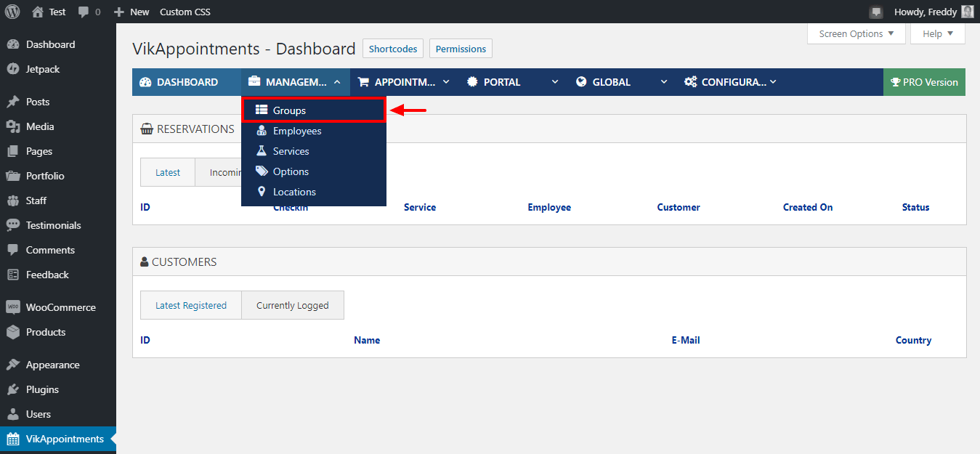The image size is (980, 454).
Task: Click Freddy's avatar thumbnail
Action: click(x=967, y=12)
